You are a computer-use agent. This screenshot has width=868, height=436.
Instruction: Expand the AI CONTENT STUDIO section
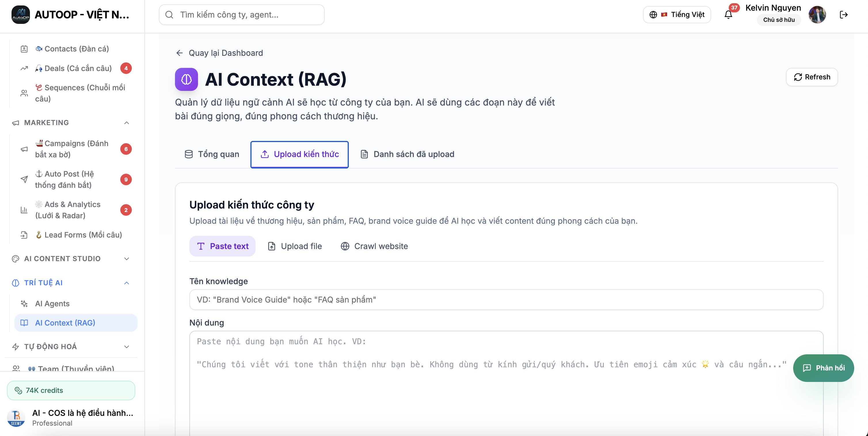(127, 259)
